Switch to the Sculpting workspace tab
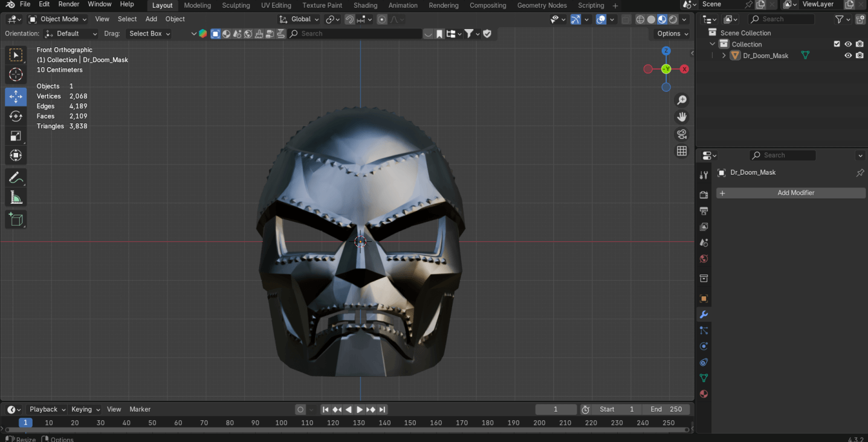Screen dimensions: 868x442 (x=236, y=5)
